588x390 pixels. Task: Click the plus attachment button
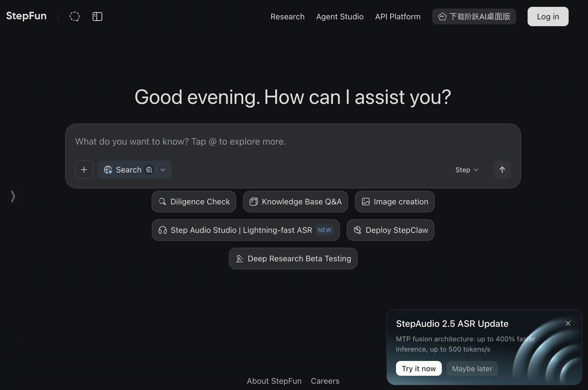click(x=84, y=170)
